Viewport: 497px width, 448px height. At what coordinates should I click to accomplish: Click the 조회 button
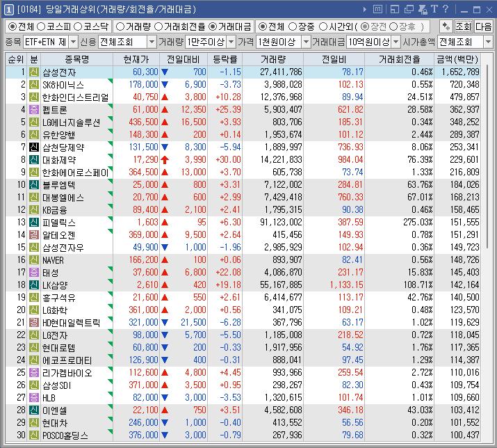click(464, 26)
